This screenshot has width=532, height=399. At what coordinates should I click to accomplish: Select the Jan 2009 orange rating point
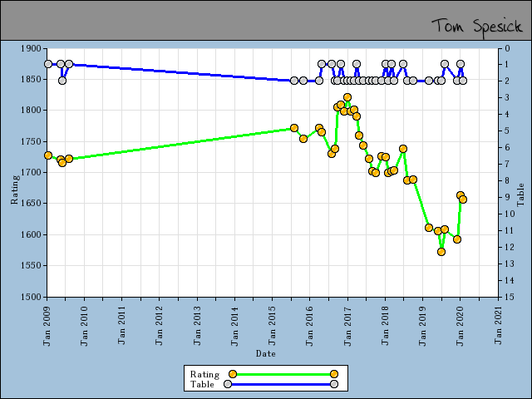pos(48,155)
